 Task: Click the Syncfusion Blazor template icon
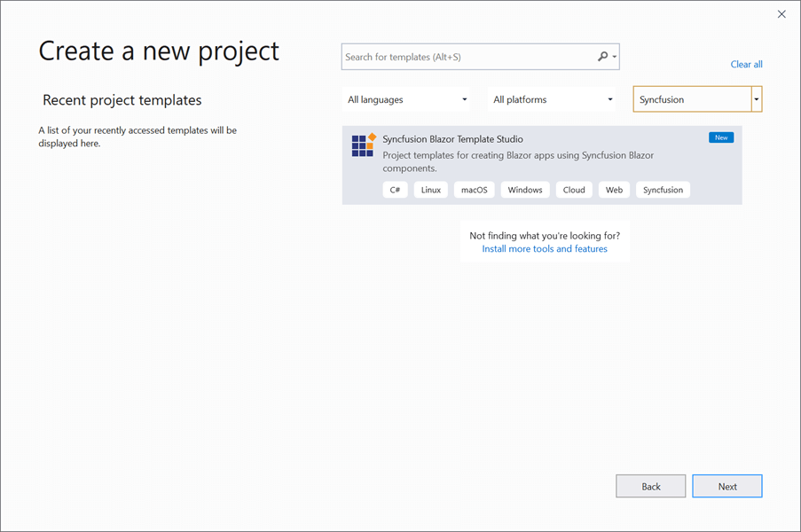pos(364,145)
